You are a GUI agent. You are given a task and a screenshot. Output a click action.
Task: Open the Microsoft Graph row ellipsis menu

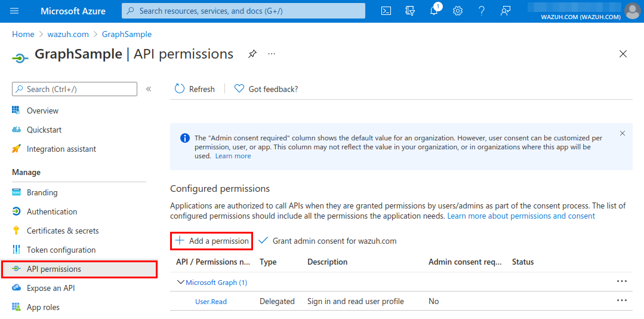pyautogui.click(x=622, y=281)
